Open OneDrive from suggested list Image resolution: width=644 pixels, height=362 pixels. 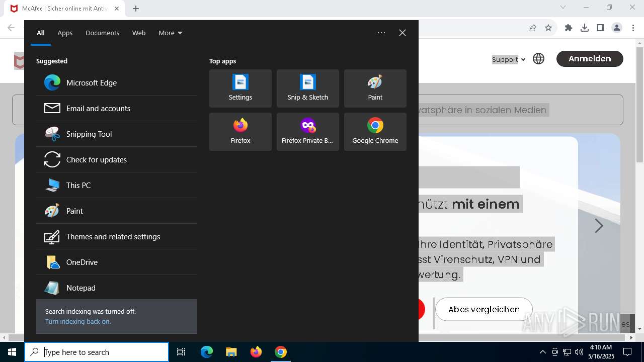[117, 262]
